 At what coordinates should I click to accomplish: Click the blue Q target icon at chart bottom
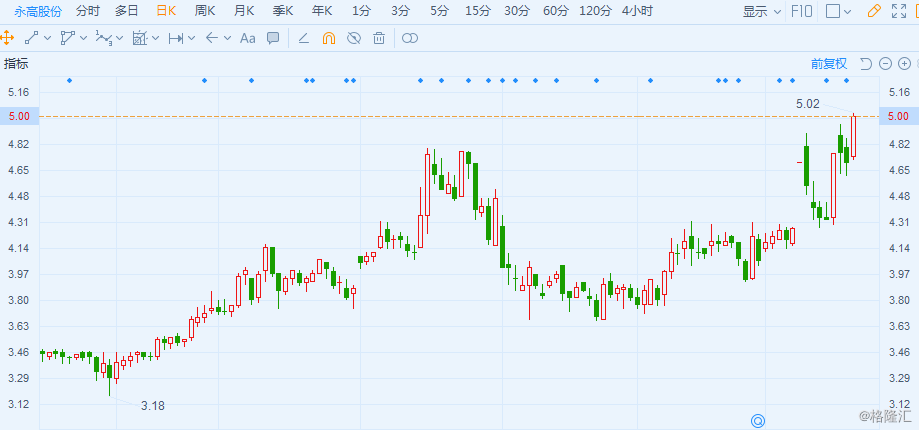tap(758, 420)
